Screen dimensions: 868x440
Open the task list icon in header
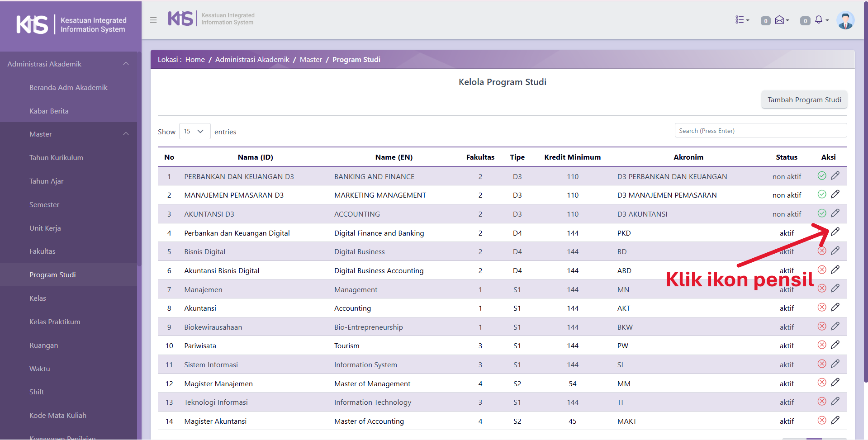[740, 20]
